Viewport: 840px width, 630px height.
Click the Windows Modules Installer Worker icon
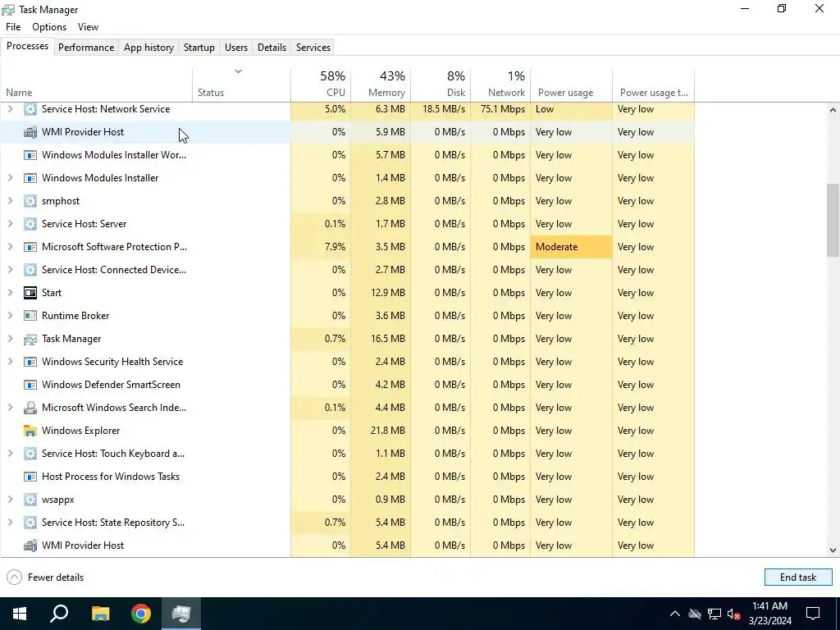30,155
